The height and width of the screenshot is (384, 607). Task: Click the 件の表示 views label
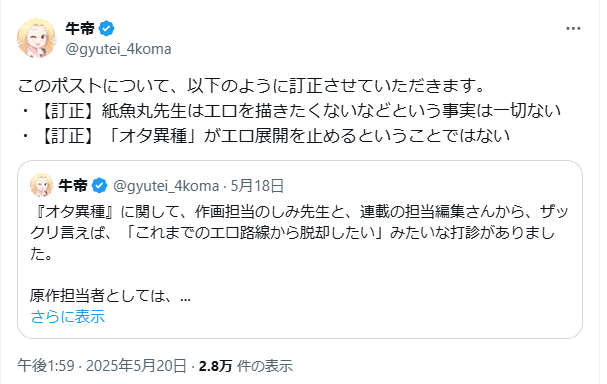pyautogui.click(x=265, y=366)
